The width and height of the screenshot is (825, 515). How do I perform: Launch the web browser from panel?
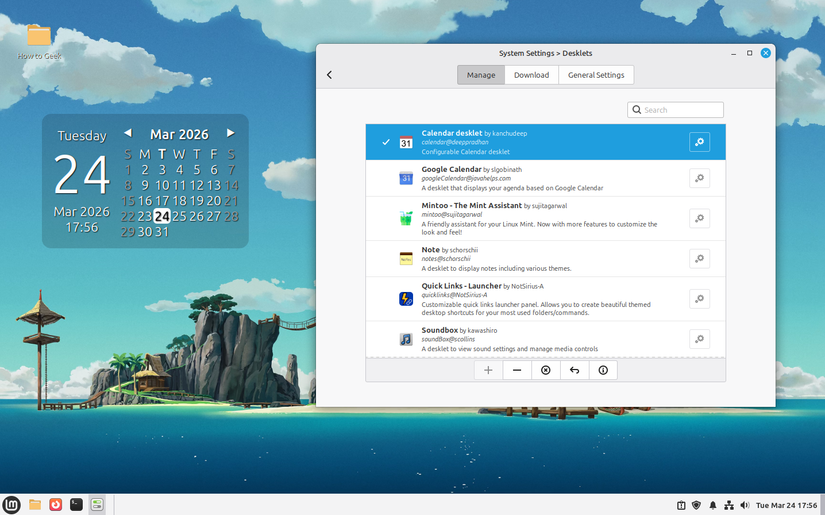(55, 505)
